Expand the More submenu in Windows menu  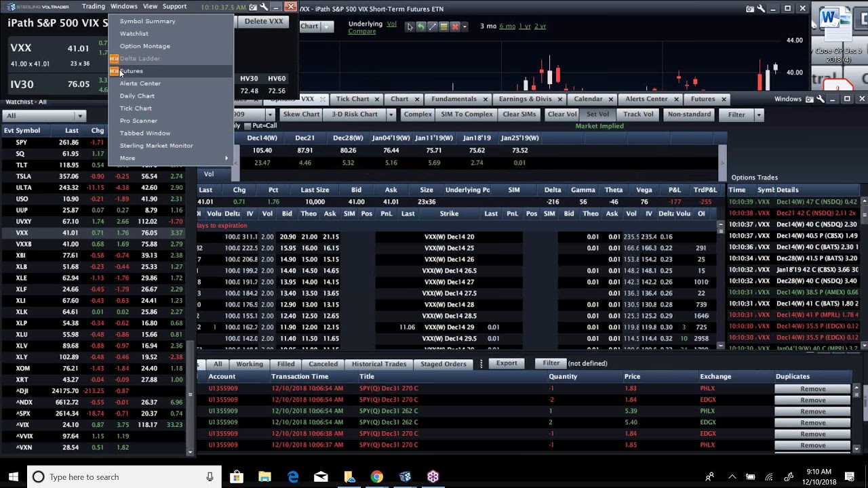(x=170, y=158)
